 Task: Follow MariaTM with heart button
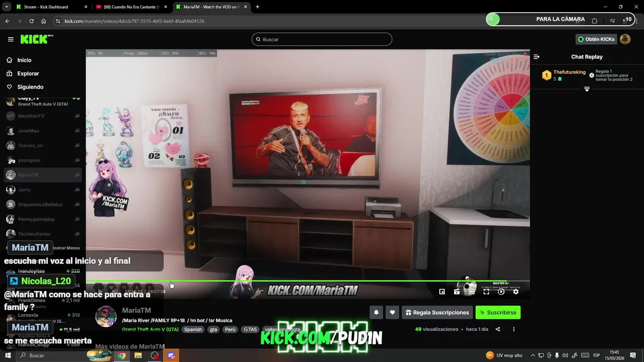[392, 312]
